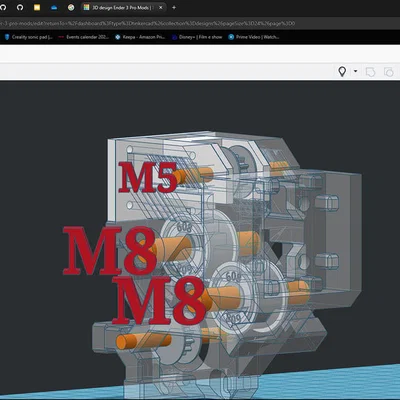Select the red M5 text shape
Viewport: 400px width, 400px height.
pos(148,177)
